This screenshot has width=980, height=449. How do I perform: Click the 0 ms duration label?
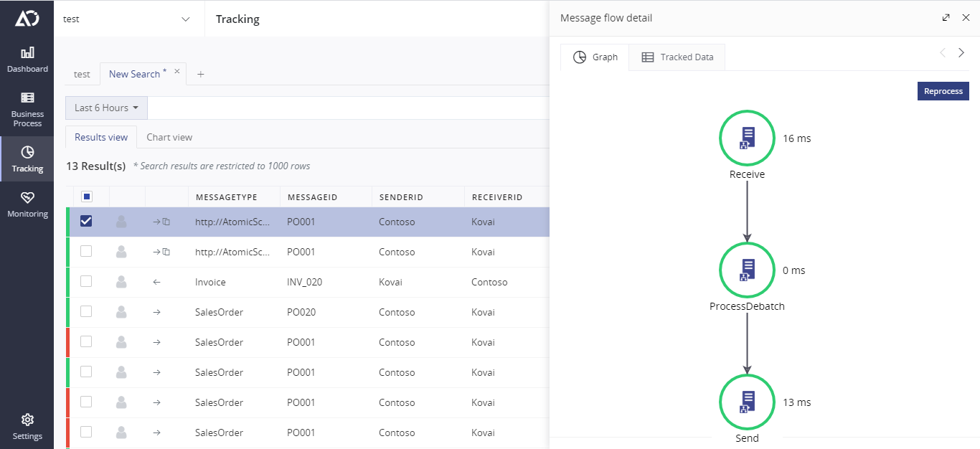pos(794,270)
